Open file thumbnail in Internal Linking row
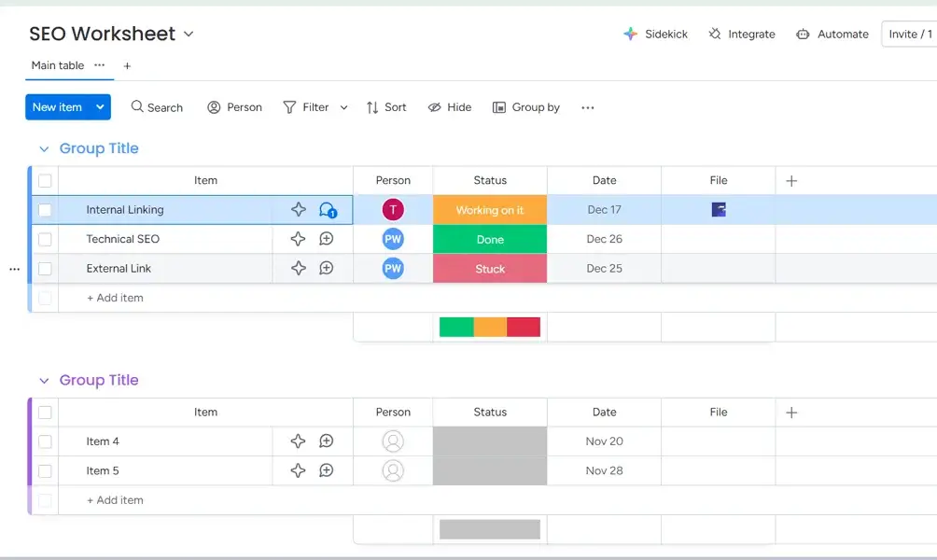The width and height of the screenshot is (937, 560). click(x=719, y=210)
